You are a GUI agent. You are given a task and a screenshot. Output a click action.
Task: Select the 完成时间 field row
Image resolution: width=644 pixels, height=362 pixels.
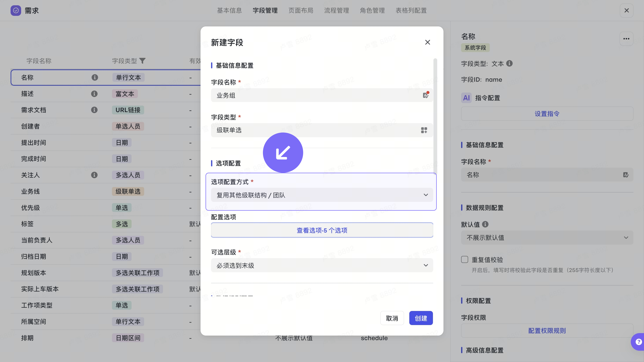click(x=106, y=159)
